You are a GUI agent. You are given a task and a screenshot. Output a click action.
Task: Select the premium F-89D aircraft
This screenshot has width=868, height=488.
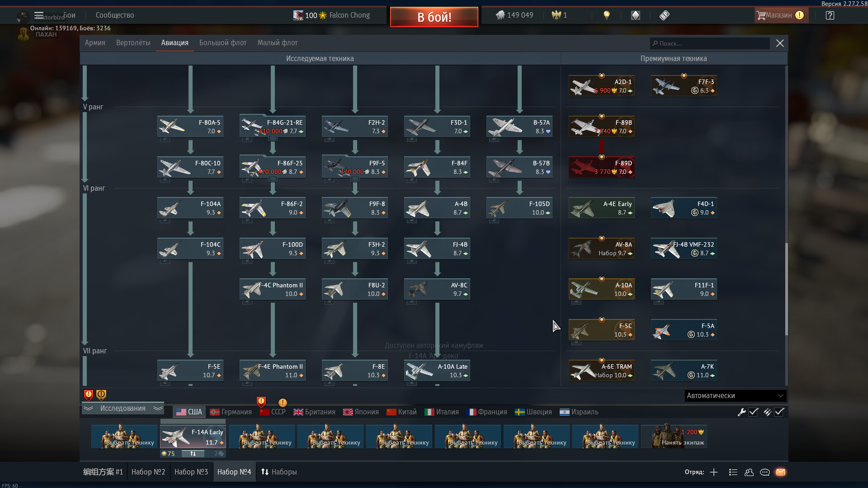[602, 167]
